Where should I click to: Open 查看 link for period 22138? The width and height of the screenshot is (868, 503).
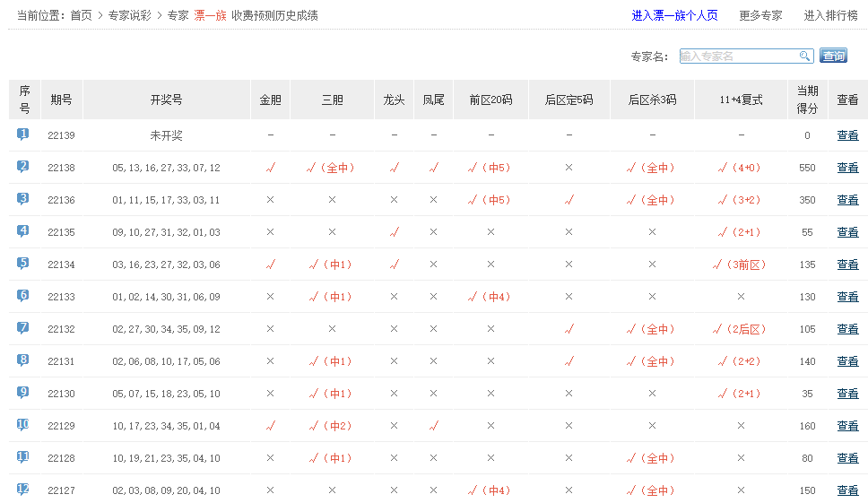847,168
